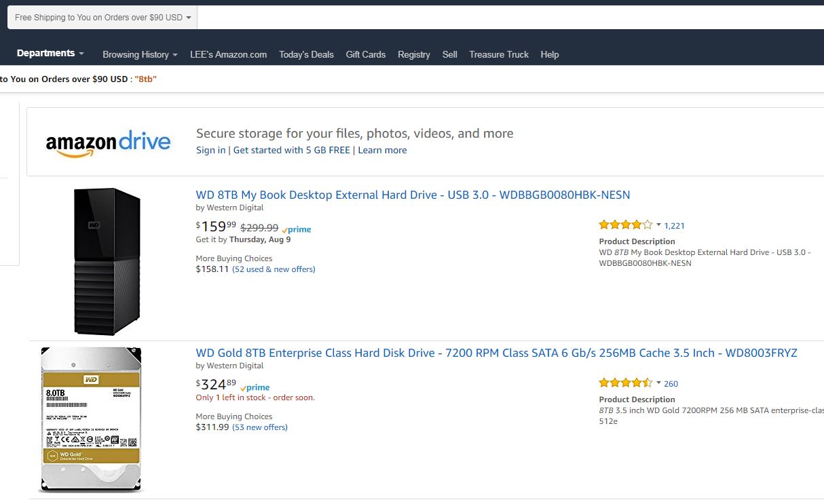Click the Prime badge on WD My Book
Image resolution: width=824 pixels, height=504 pixels.
pyautogui.click(x=297, y=229)
